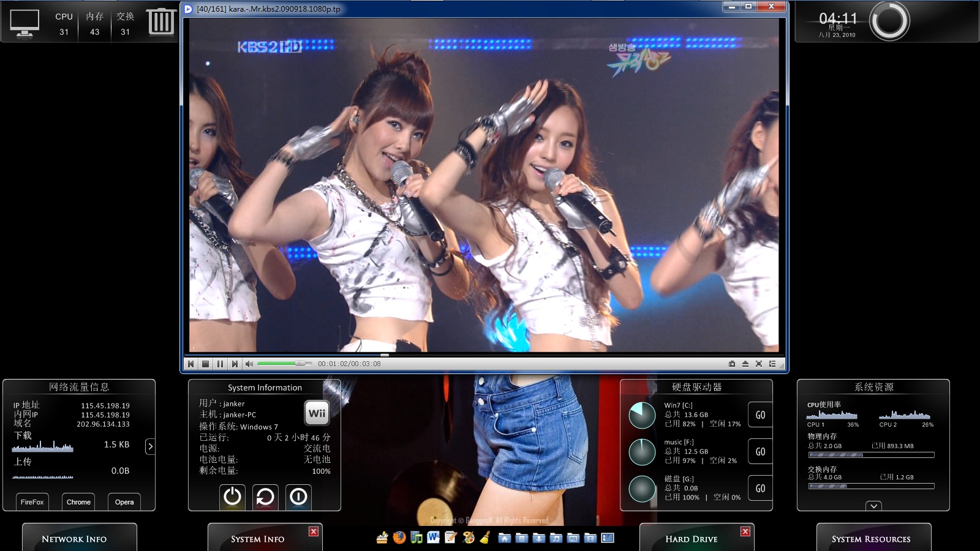Toggle the Network Info tab
The width and height of the screenshot is (980, 551).
tap(80, 538)
